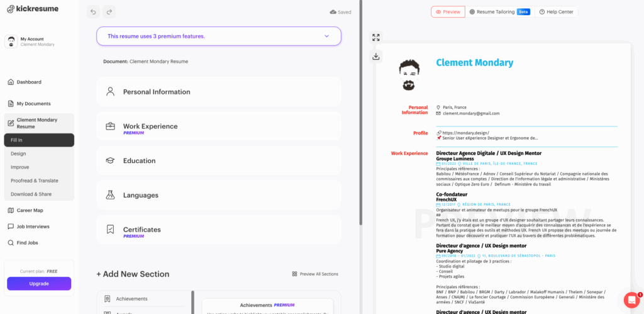The width and height of the screenshot is (644, 314).
Task: Click the Find Jobs magnifier icon
Action: pos(11,243)
